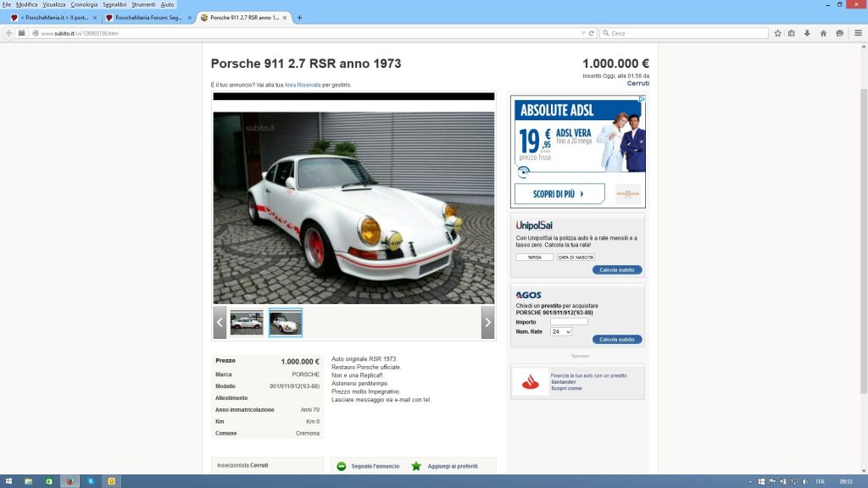Click the ITA language indicator

point(820,482)
